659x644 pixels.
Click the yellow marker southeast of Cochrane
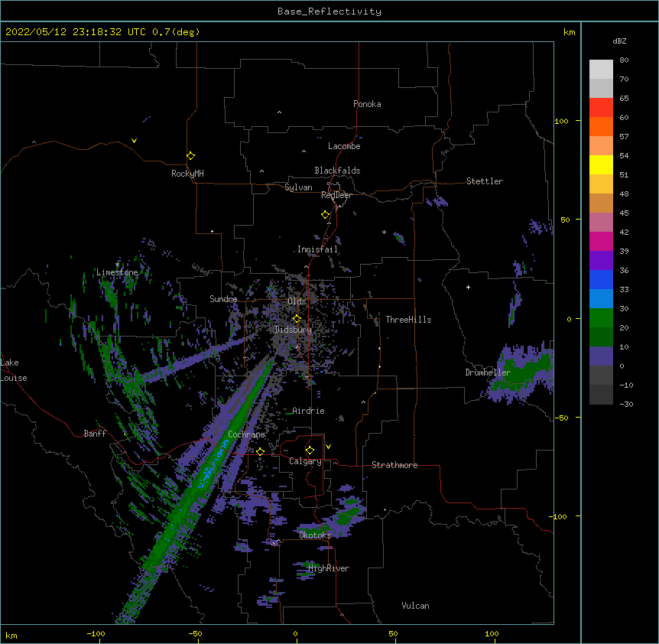coord(260,452)
